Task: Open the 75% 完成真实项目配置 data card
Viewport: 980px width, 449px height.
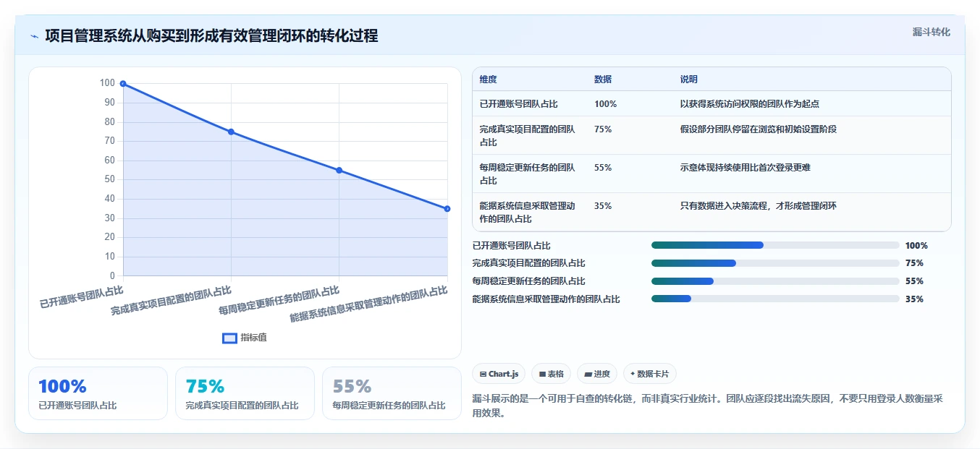Action: [x=245, y=393]
